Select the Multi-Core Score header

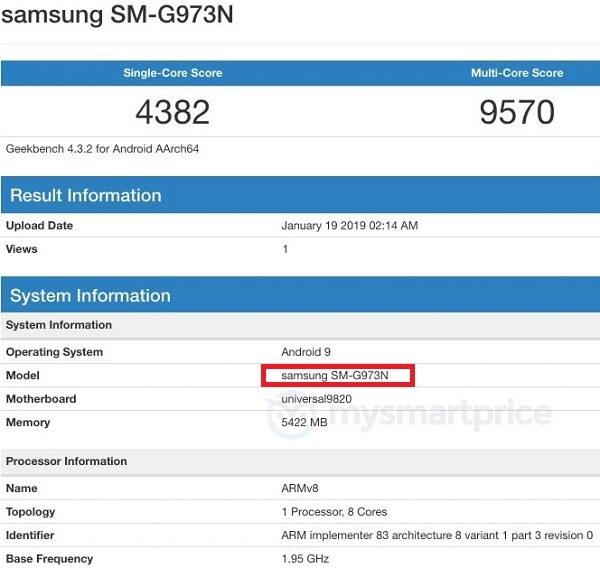[x=517, y=73]
